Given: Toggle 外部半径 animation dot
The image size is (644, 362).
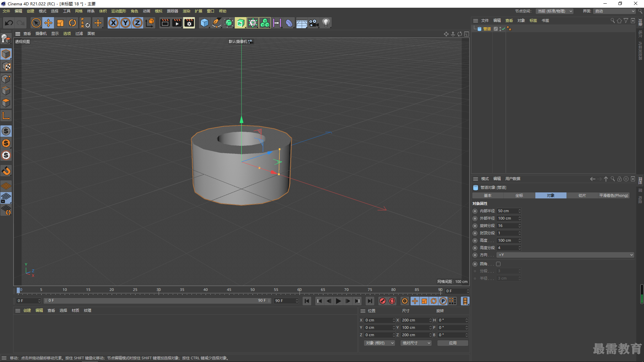Looking at the screenshot, I should click(475, 218).
